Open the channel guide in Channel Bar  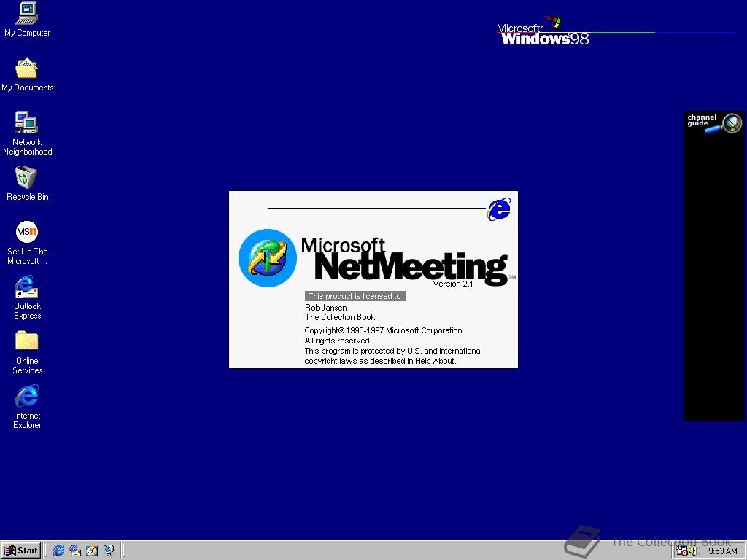click(x=714, y=122)
